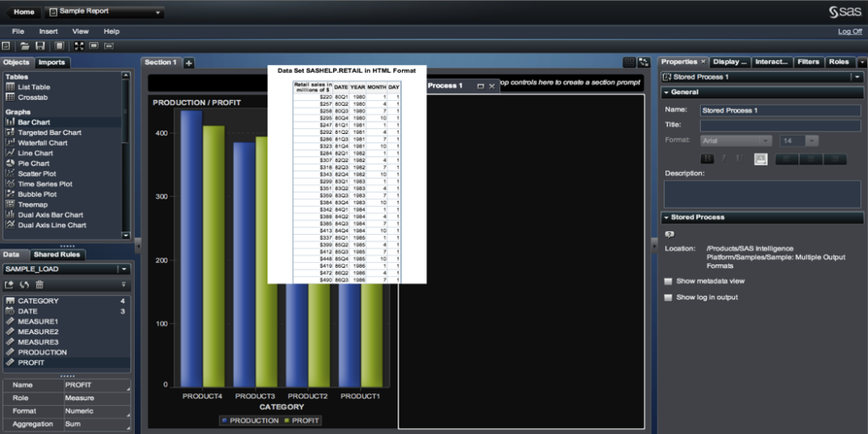The image size is (868, 434).
Task: Click the PRODUCTION legend color swatch
Action: pyautogui.click(x=224, y=421)
